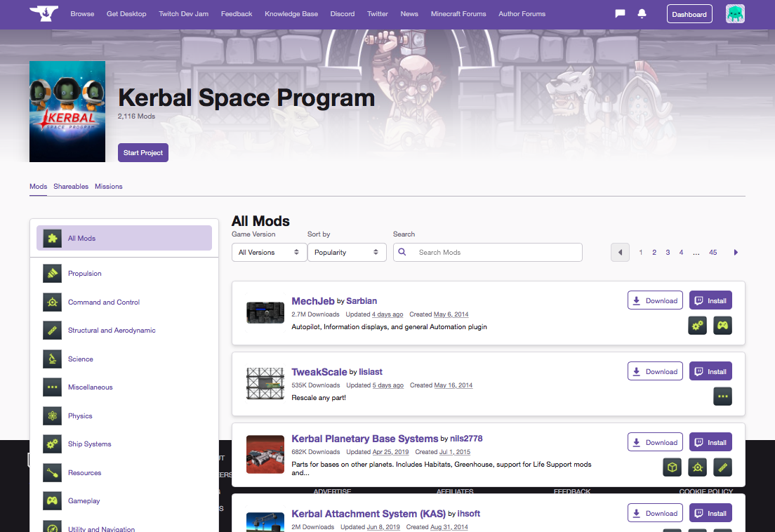Open Minecraft Forums nav link
The height and width of the screenshot is (532, 775).
(x=458, y=14)
